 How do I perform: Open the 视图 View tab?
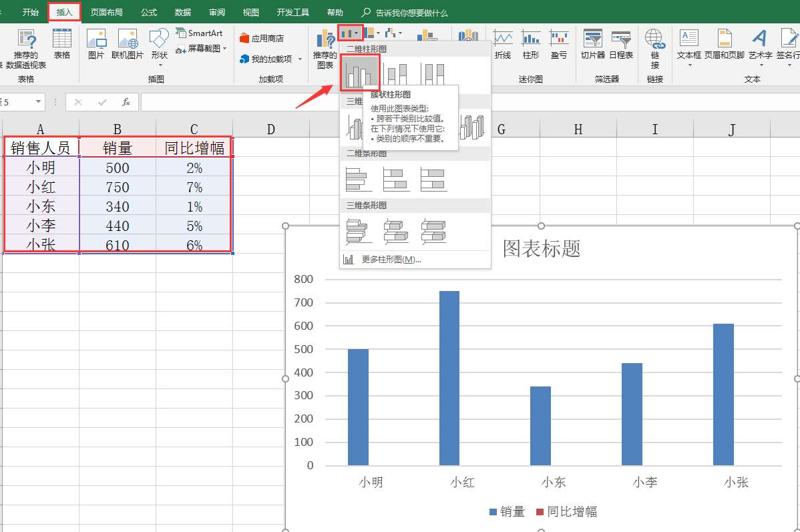[x=250, y=12]
